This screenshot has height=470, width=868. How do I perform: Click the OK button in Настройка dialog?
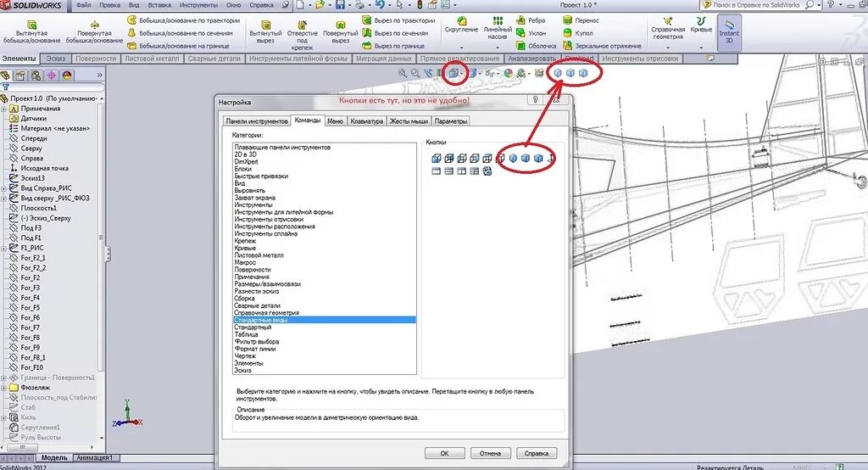click(x=444, y=453)
